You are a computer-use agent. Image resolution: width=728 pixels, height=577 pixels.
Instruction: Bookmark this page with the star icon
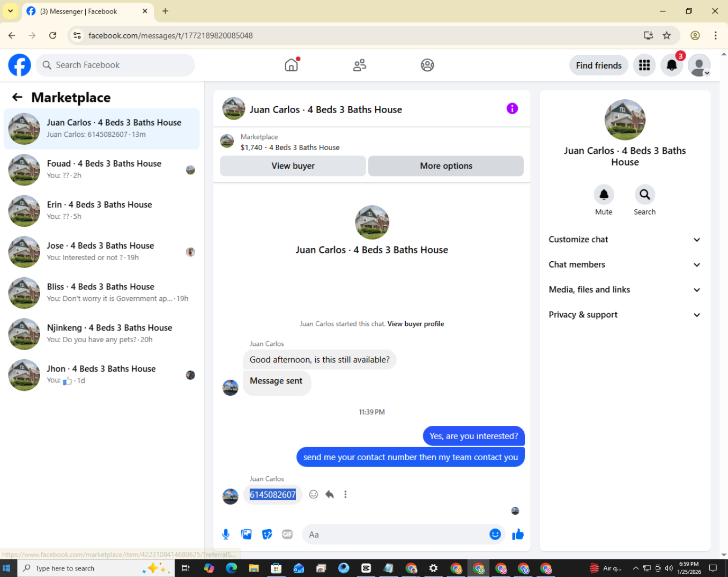click(x=667, y=35)
